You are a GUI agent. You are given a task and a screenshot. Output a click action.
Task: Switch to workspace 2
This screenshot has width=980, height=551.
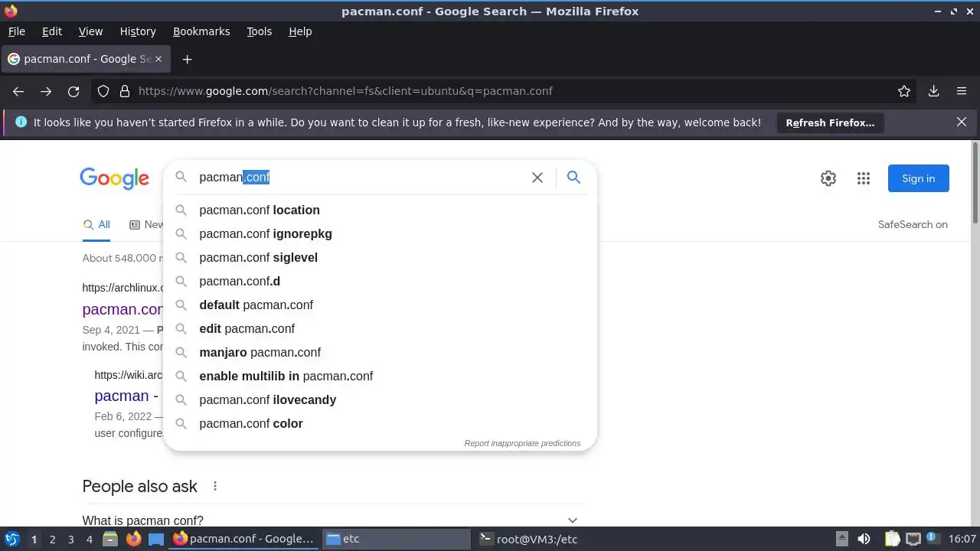pyautogui.click(x=52, y=539)
